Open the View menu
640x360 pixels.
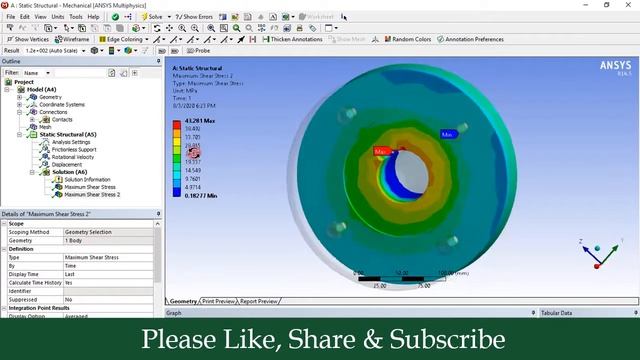point(40,17)
